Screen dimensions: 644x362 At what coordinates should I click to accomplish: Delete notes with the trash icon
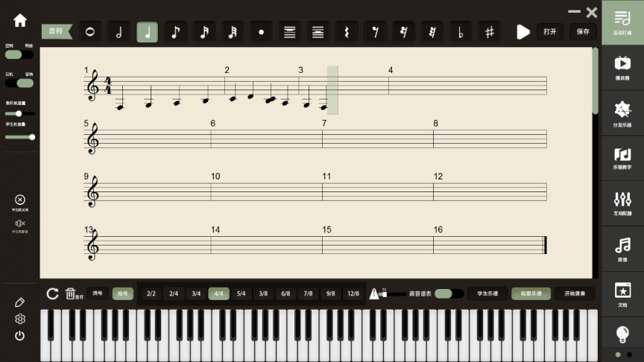(71, 293)
